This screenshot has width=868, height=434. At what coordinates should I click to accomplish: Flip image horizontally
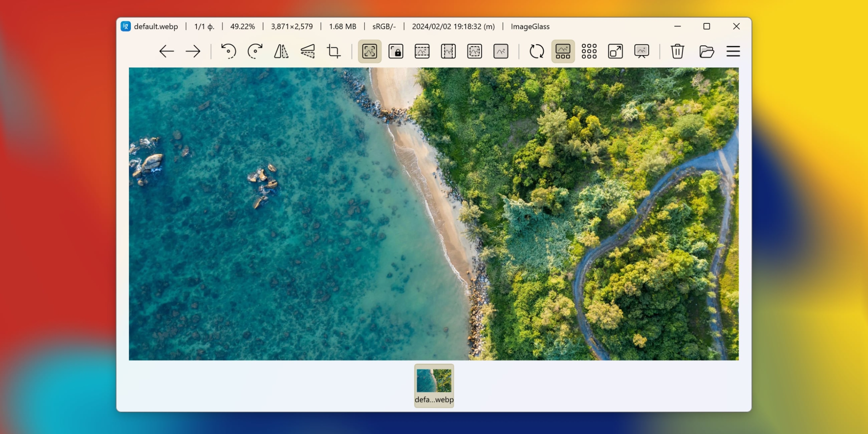click(281, 52)
